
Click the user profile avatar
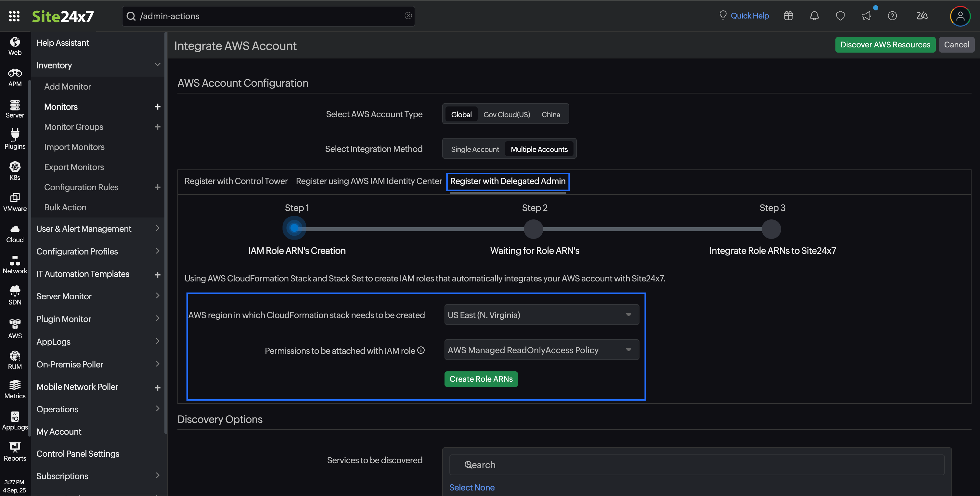coord(960,16)
